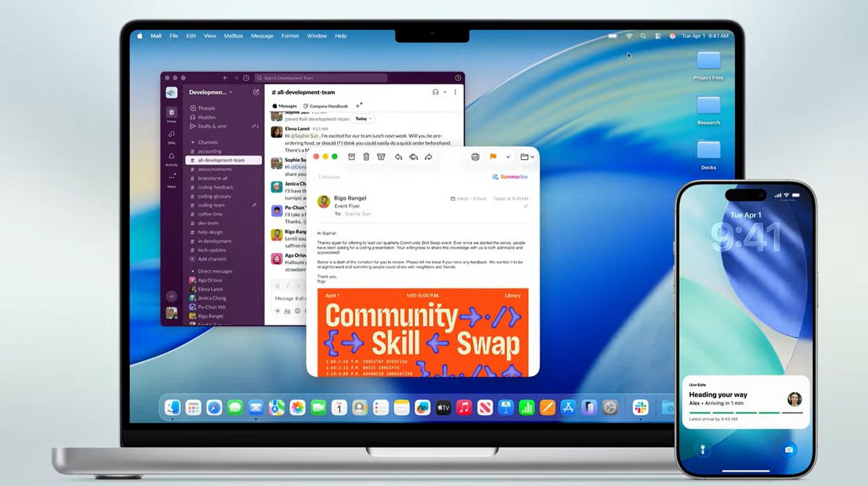
Task: Click sender name Rigo Rangel in email
Action: (x=352, y=198)
